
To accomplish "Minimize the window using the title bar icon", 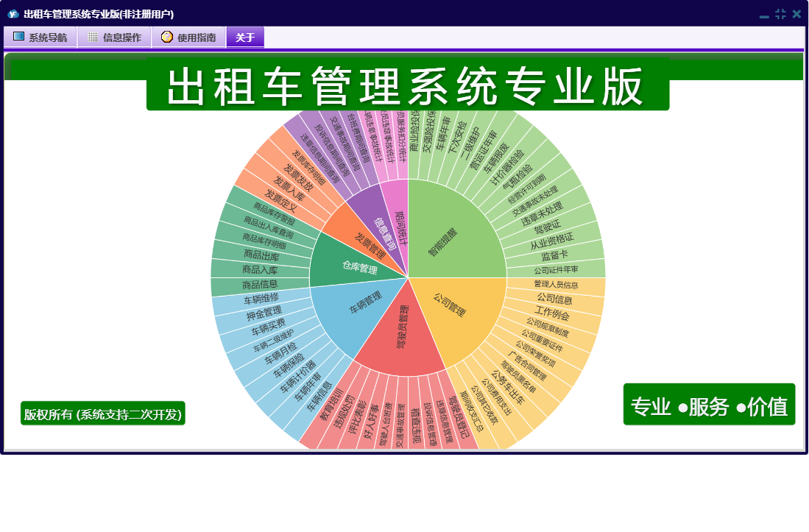I will point(764,15).
